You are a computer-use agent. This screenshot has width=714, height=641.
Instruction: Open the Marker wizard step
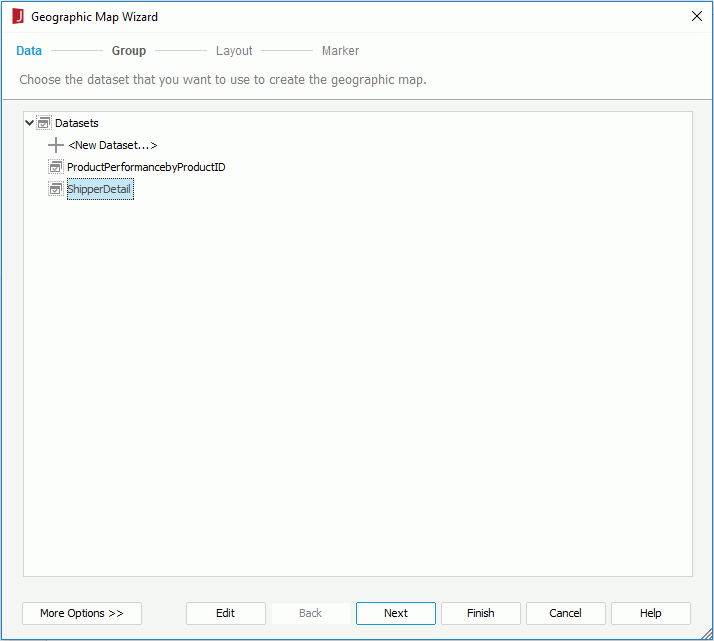coord(340,51)
